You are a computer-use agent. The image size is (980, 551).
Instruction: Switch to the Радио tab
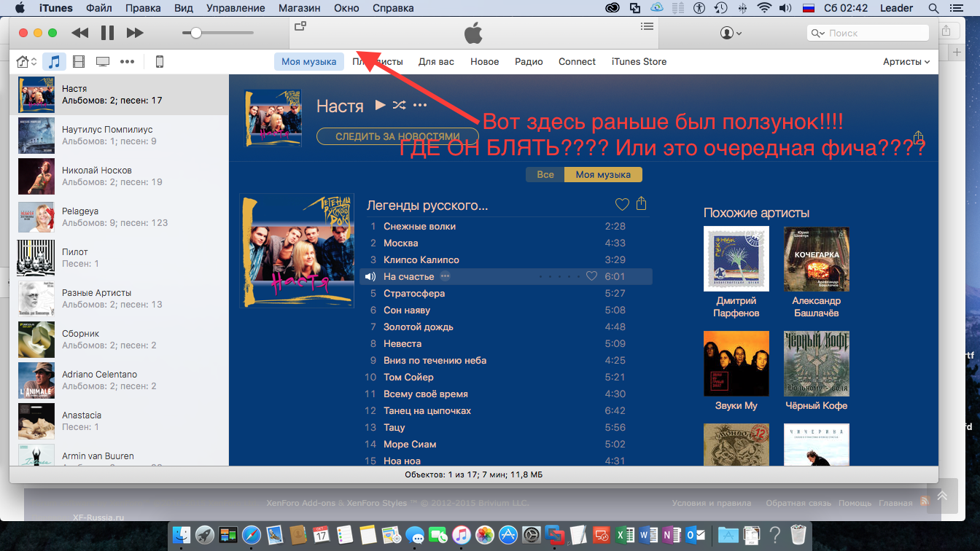pyautogui.click(x=529, y=62)
